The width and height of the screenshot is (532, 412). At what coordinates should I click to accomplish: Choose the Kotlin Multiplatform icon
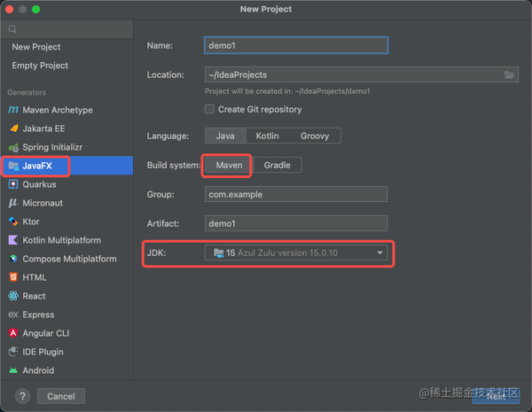coord(13,240)
